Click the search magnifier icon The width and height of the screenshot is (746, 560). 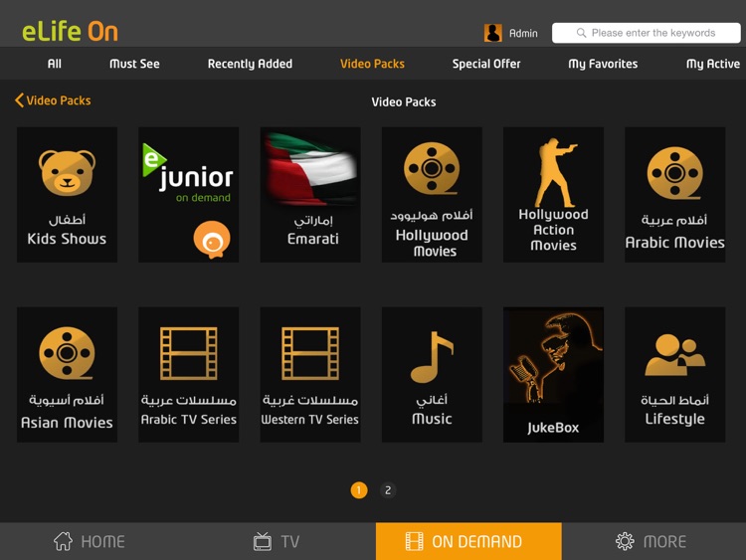pos(581,33)
